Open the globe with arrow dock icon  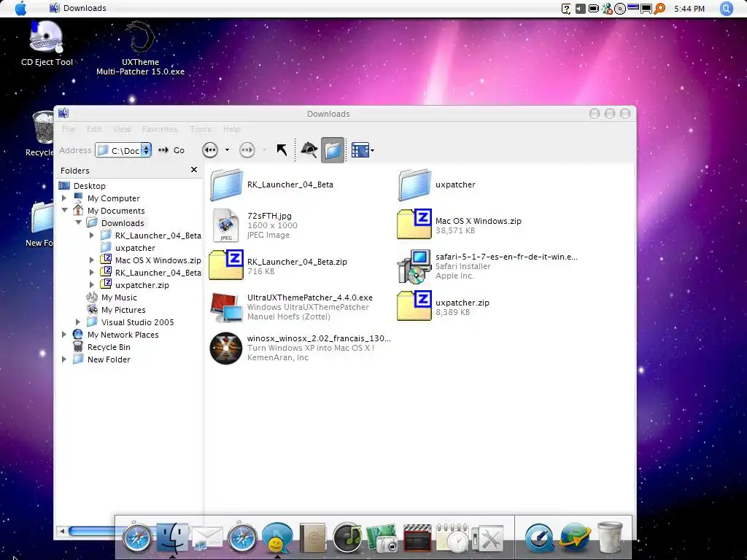point(575,537)
